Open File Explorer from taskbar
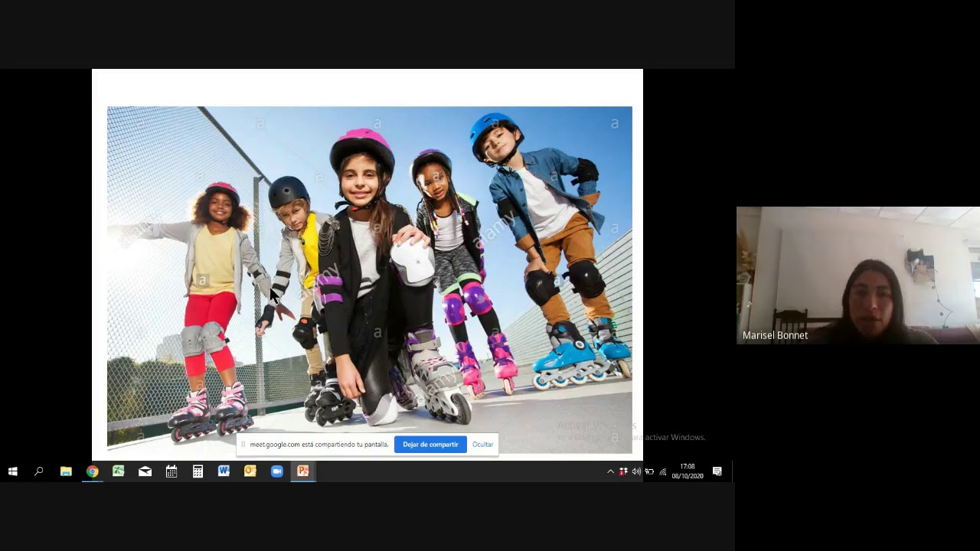The width and height of the screenshot is (980, 551). pyautogui.click(x=66, y=471)
